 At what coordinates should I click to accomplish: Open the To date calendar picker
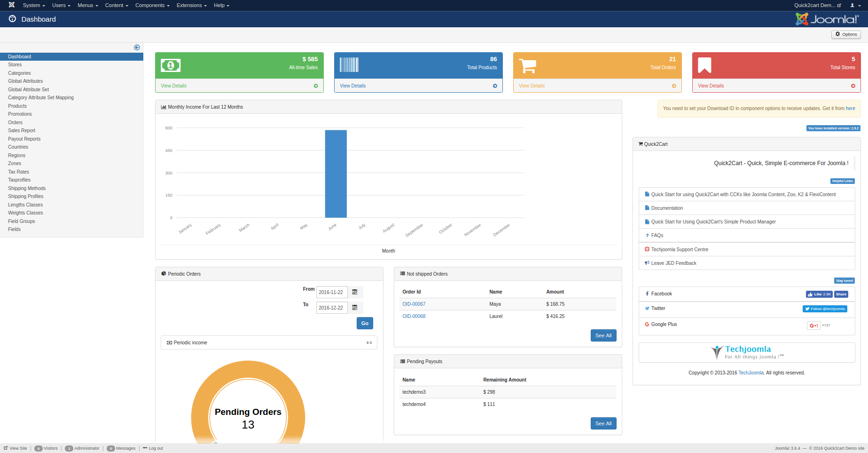355,308
